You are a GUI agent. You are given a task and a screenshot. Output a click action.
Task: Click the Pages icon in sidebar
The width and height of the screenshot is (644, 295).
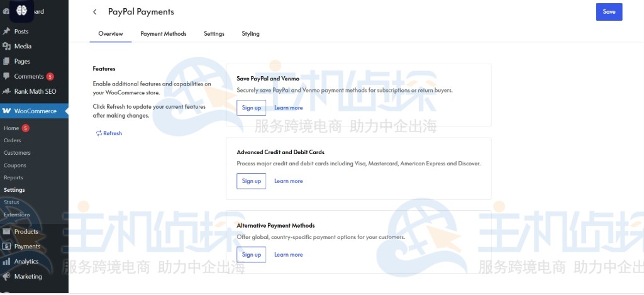tap(6, 61)
